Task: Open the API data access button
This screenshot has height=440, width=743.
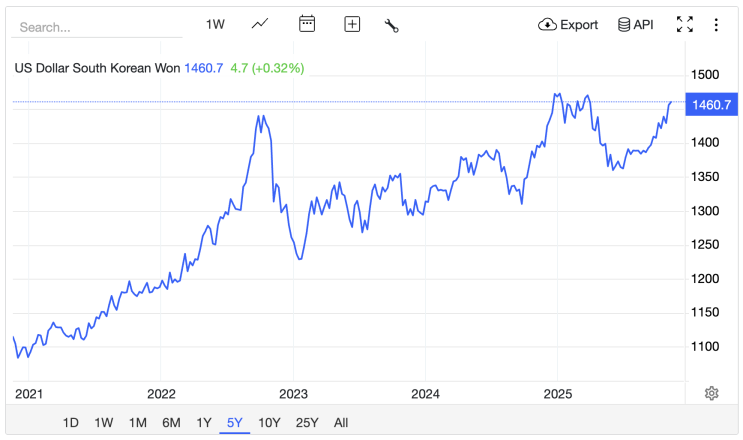Action: [635, 25]
